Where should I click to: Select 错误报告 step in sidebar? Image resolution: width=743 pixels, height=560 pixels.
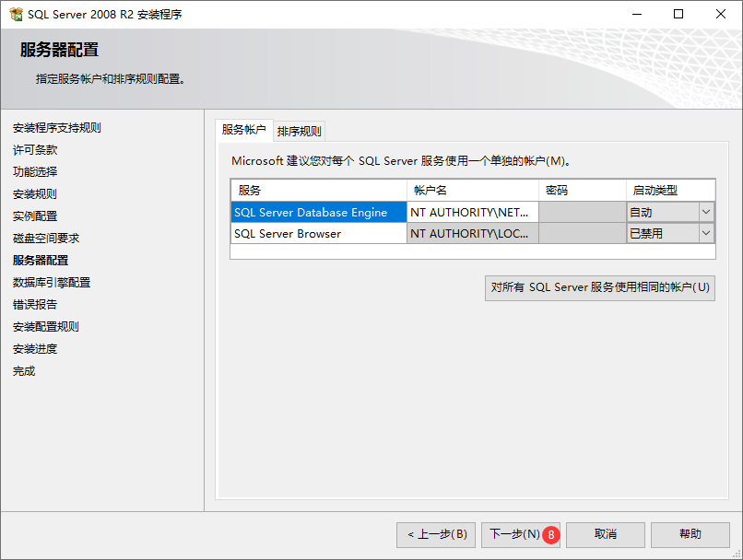coord(35,304)
